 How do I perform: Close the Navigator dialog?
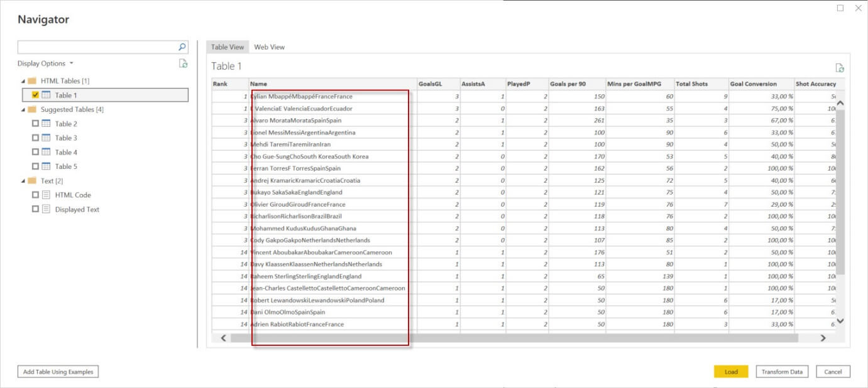pos(859,8)
